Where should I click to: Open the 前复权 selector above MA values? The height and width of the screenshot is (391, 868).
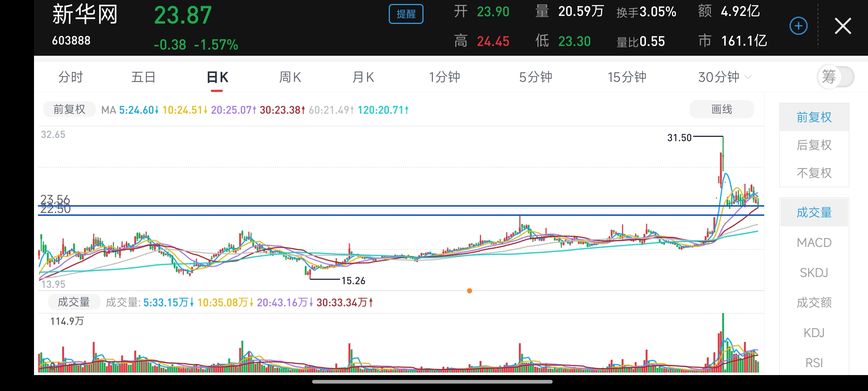[69, 109]
